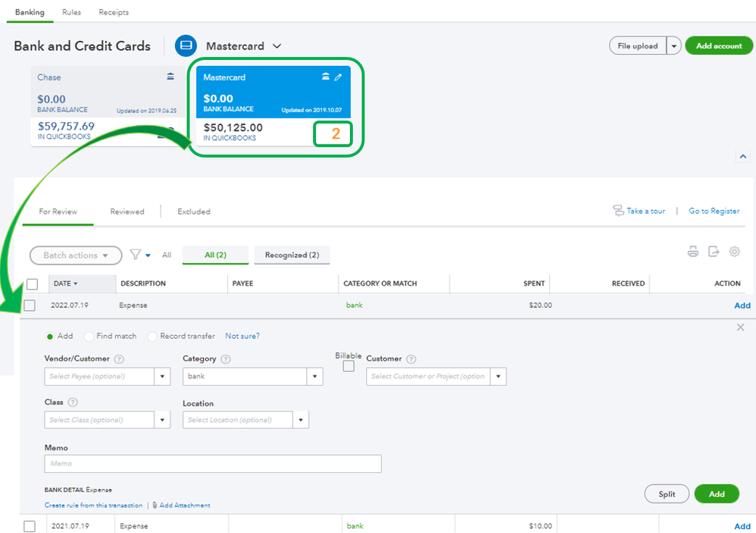Open the Reviewed tab
The image size is (756, 533).
point(127,212)
